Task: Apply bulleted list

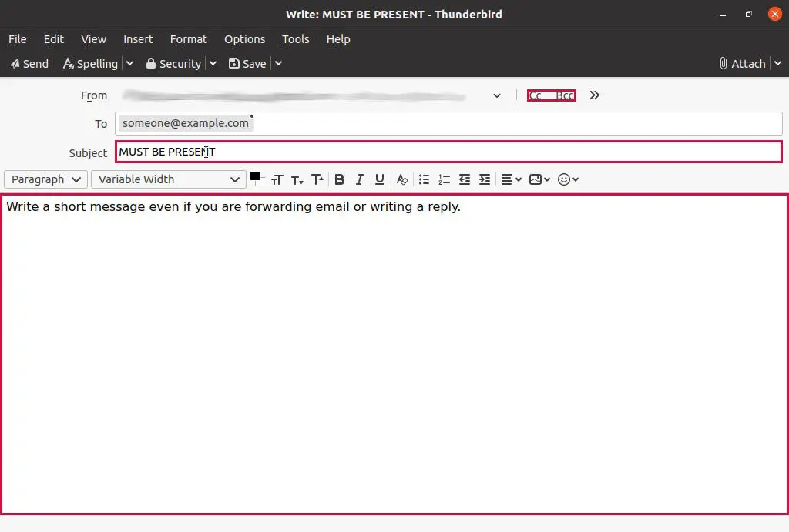Action: [x=425, y=179]
